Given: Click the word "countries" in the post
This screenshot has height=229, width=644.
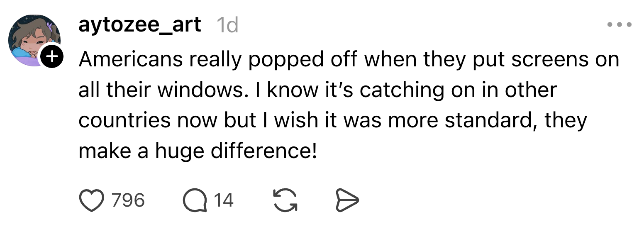Looking at the screenshot, I should [x=124, y=120].
